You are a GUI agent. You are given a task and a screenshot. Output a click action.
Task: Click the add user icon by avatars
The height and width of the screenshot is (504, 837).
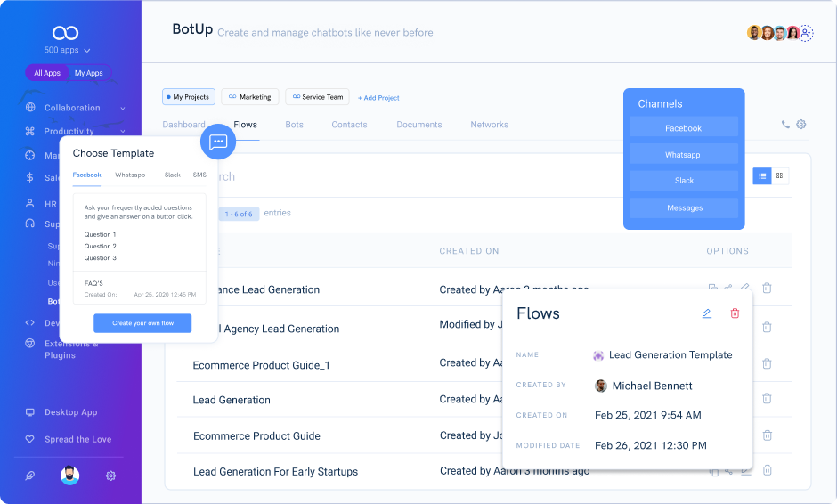click(x=806, y=33)
